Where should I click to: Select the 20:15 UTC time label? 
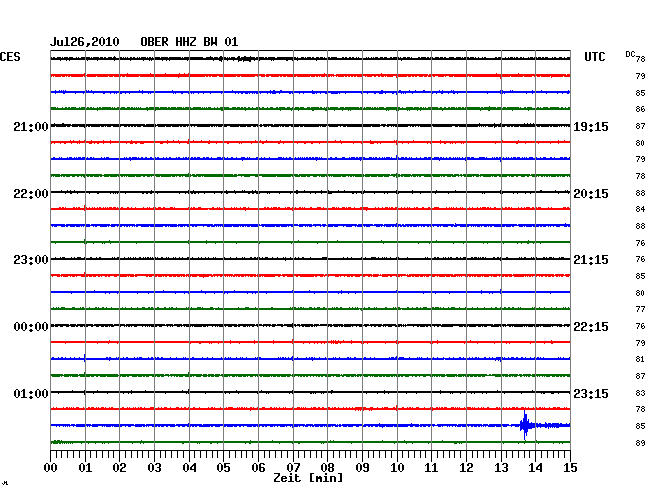(x=591, y=194)
